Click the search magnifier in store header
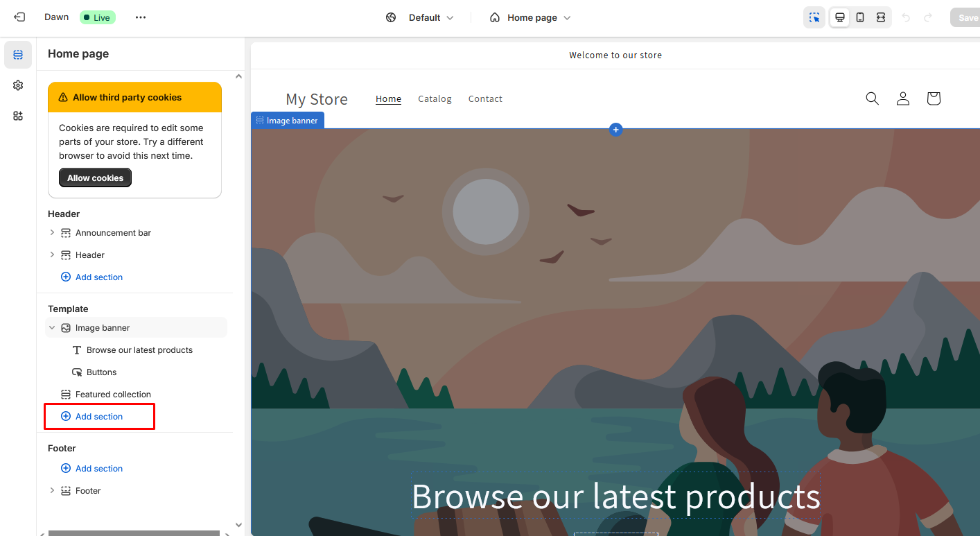Screen dimensions: 980x536 click(872, 98)
